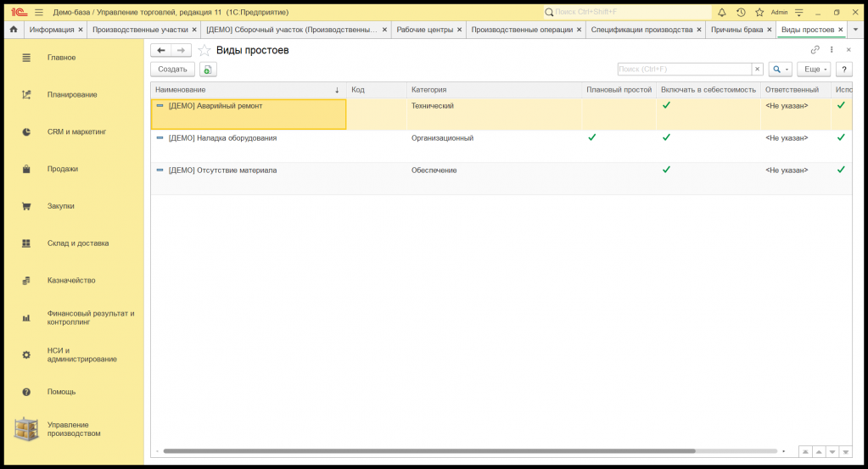
Task: Open Планирование section
Action: point(74,95)
